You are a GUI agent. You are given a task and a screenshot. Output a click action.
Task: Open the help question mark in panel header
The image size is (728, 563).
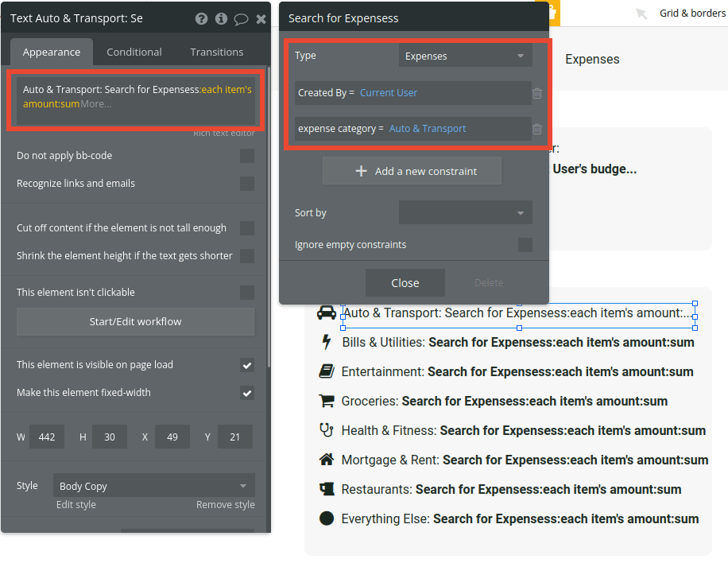pyautogui.click(x=201, y=18)
